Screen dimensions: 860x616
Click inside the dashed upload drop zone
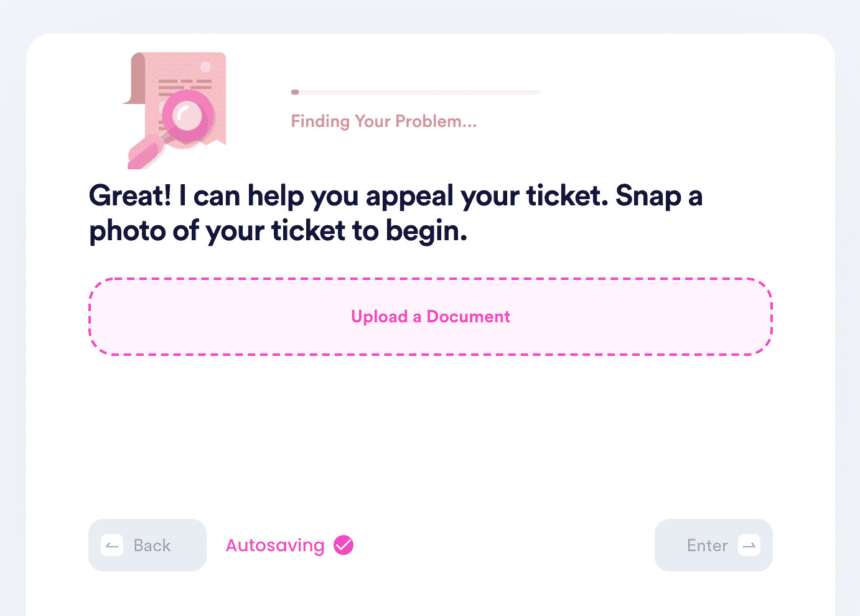(431, 317)
